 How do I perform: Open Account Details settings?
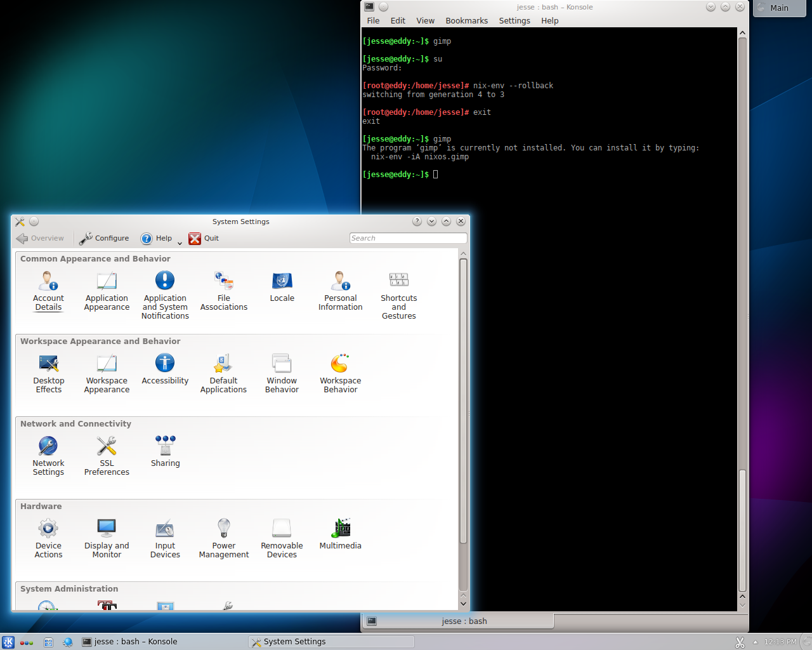[x=48, y=291]
